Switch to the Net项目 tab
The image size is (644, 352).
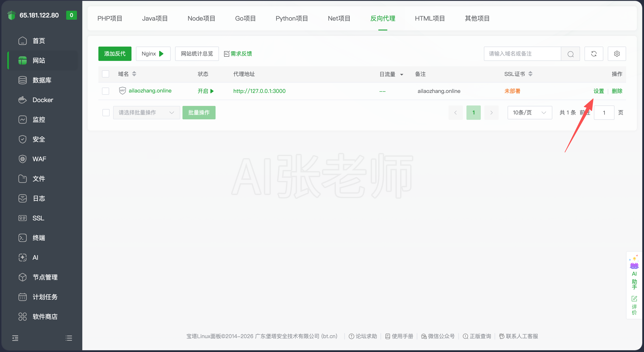point(339,19)
